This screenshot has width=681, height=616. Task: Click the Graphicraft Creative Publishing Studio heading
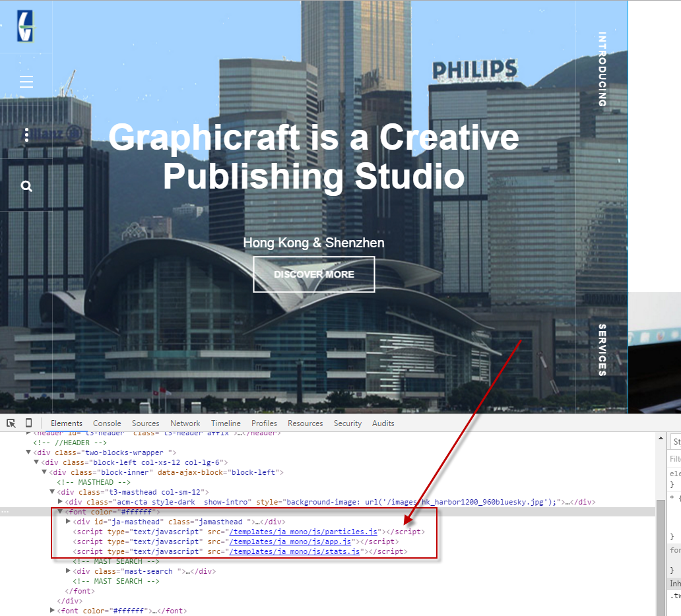click(313, 157)
